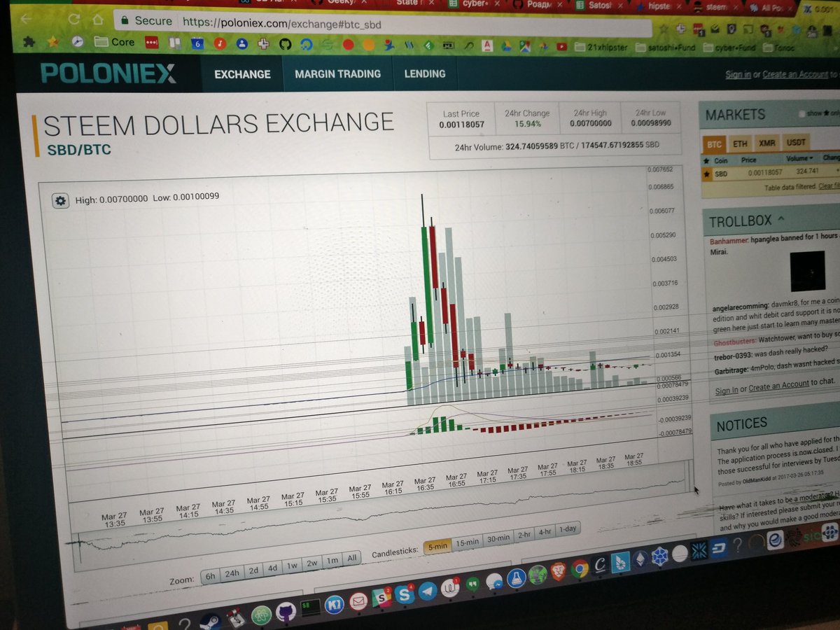Click the browser home icon
The width and height of the screenshot is (840, 630).
click(x=97, y=20)
